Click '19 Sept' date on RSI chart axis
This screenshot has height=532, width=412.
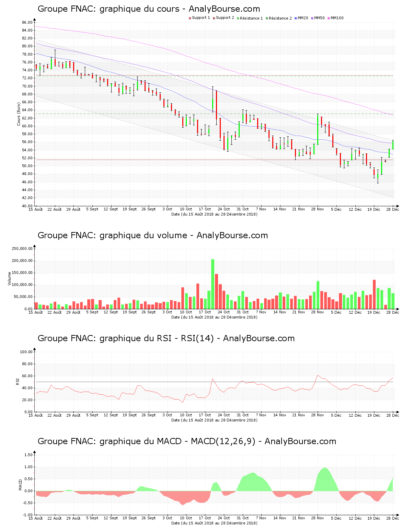[130, 415]
